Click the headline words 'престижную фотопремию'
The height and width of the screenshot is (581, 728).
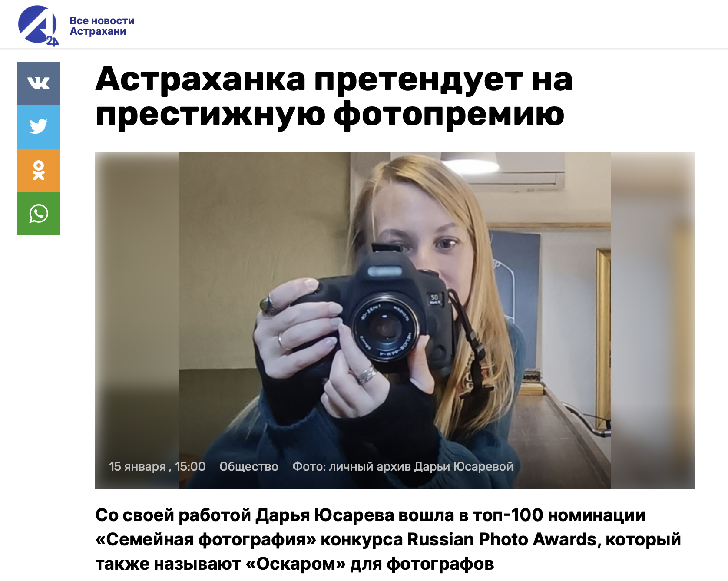point(330,115)
